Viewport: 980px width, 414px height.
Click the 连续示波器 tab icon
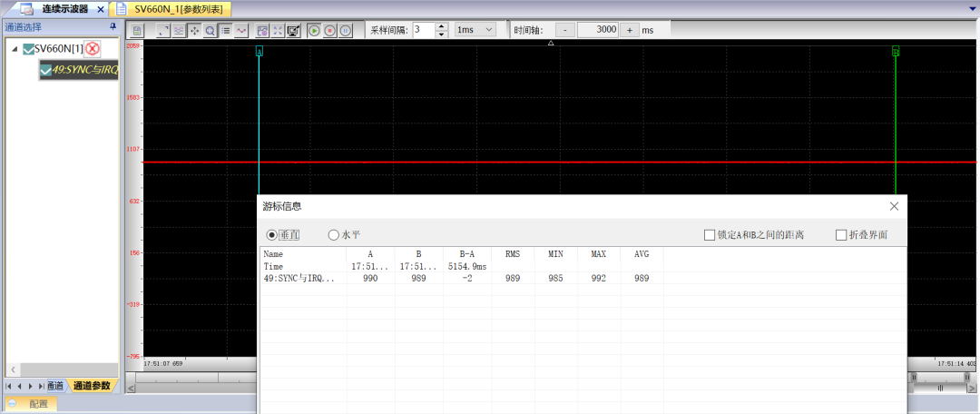[26, 9]
